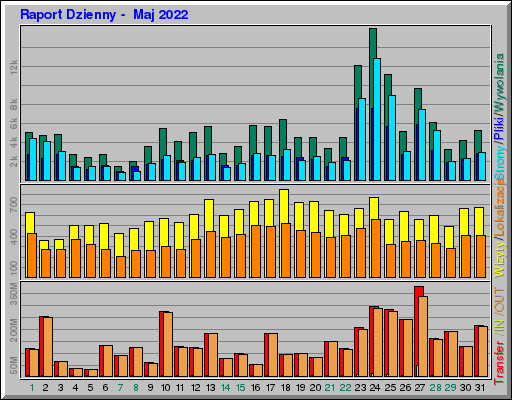Image resolution: width=512 pixels, height=400 pixels.
Task: Click day label 28 on x-axis
Action: pos(435,388)
